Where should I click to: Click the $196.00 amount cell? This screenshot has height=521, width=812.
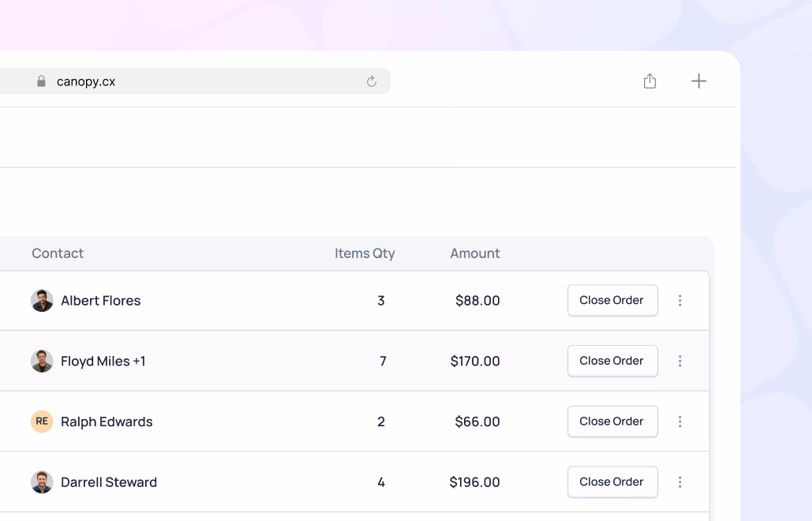point(474,482)
